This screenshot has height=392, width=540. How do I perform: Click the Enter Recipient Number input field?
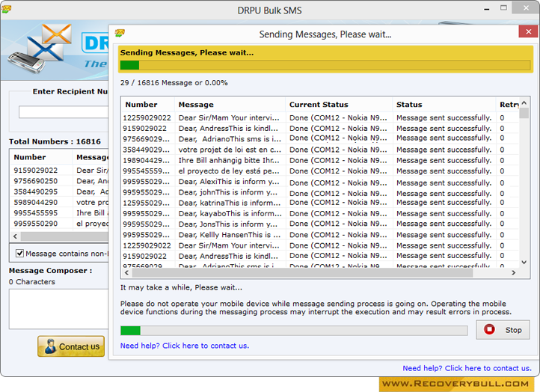point(64,112)
